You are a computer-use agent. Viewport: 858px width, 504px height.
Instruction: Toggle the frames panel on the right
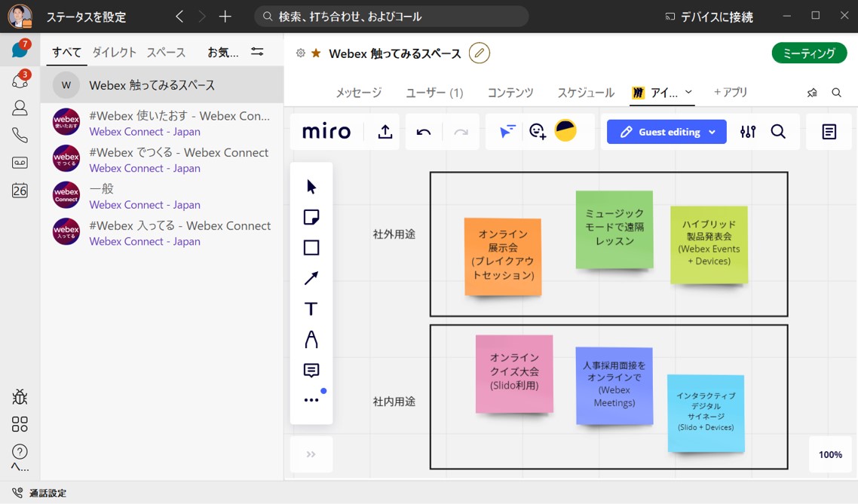pyautogui.click(x=829, y=131)
